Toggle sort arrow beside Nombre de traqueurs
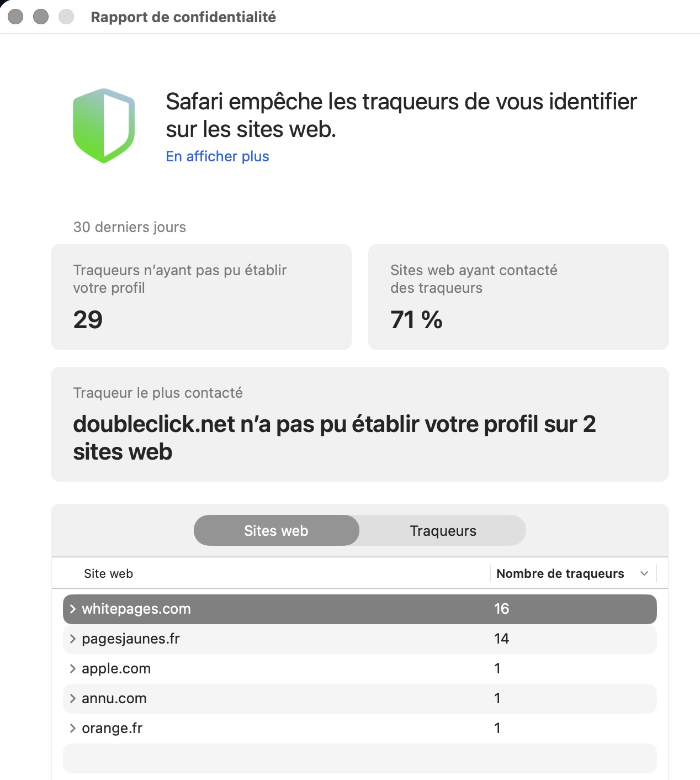Viewport: 700px width, 780px height. click(644, 573)
